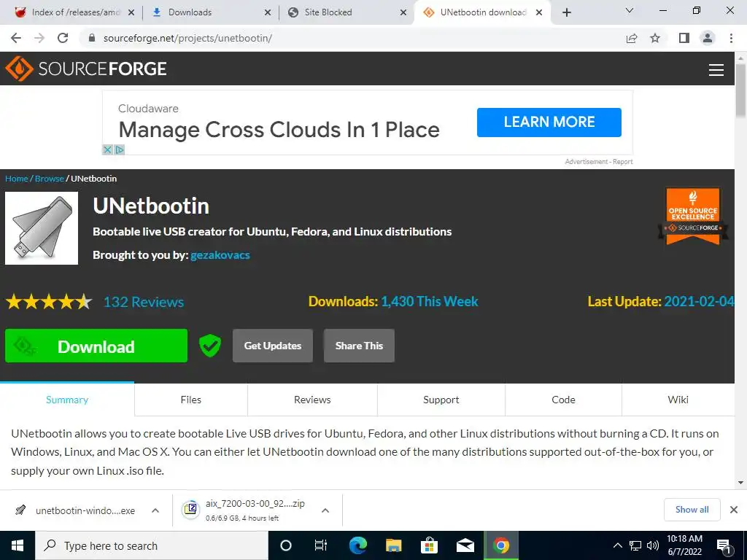
Task: Click the Open Source Excellence badge
Action: pos(693,216)
